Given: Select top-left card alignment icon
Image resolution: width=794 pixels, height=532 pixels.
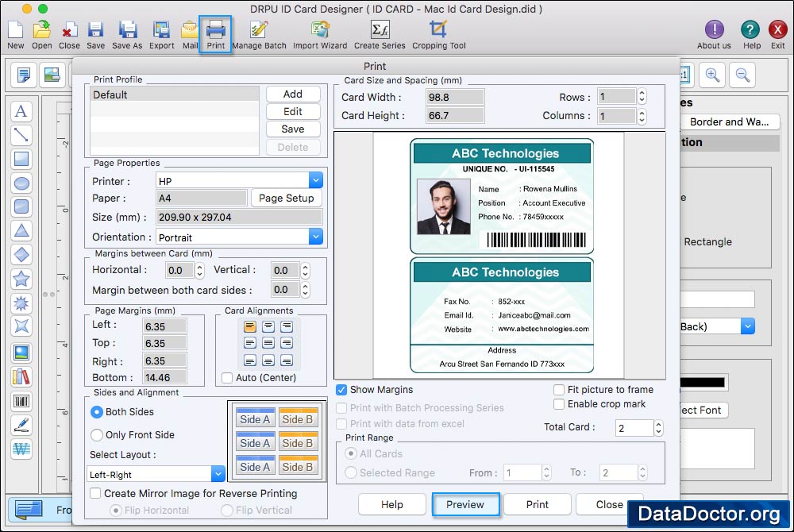Looking at the screenshot, I should 249,326.
